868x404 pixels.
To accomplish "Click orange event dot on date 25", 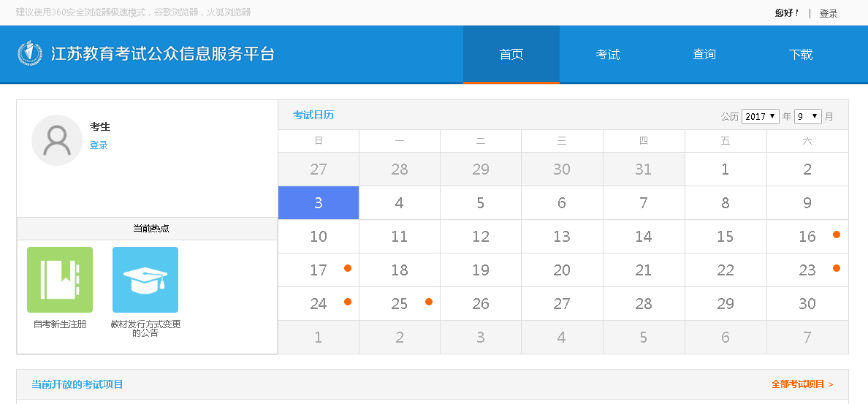I will [429, 302].
